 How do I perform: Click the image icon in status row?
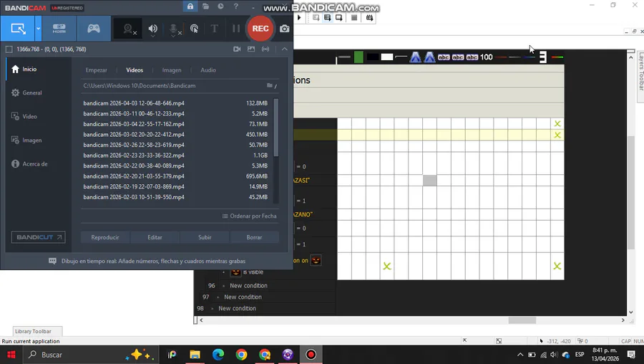(x=251, y=49)
